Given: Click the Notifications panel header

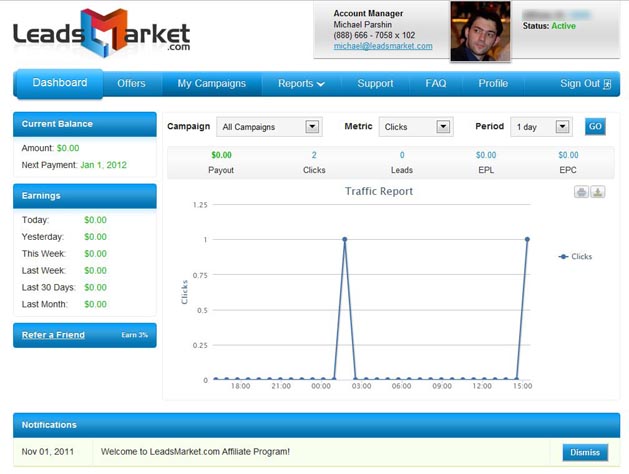Looking at the screenshot, I should tap(317, 425).
